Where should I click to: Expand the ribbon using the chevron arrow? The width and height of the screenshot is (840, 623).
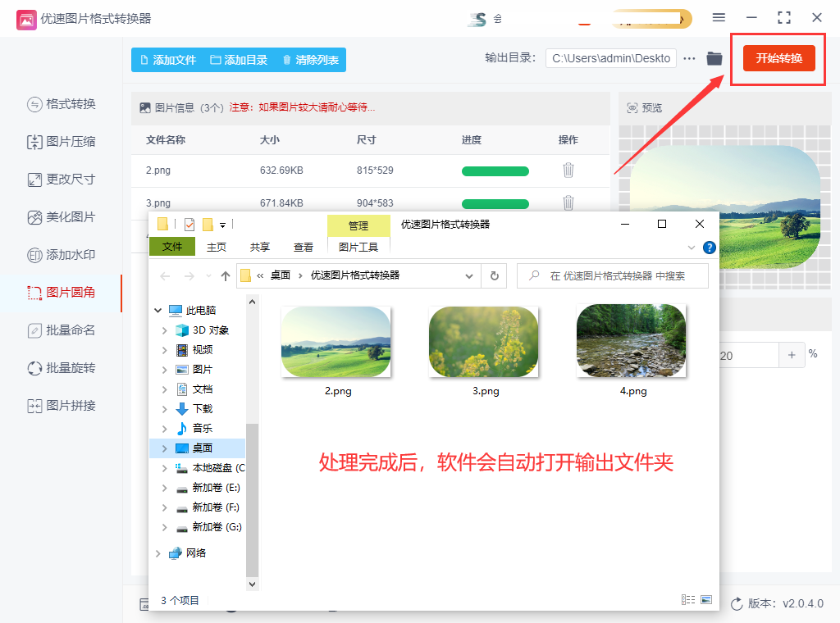tap(692, 248)
